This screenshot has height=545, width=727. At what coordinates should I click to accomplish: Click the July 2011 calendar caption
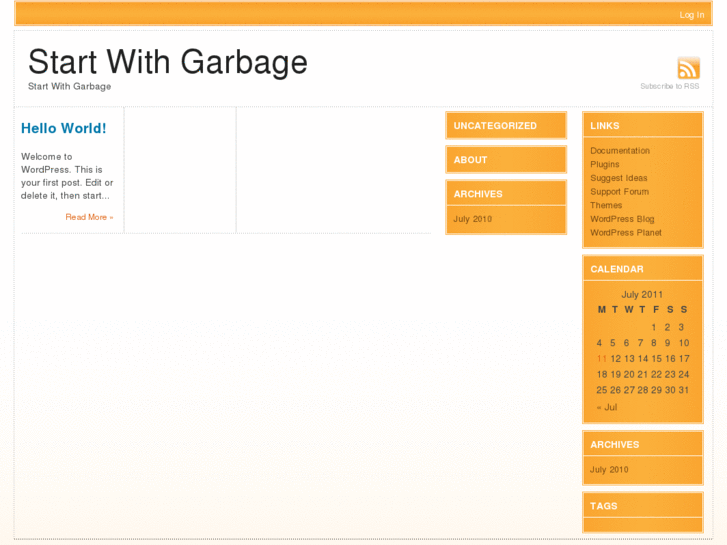(642, 295)
